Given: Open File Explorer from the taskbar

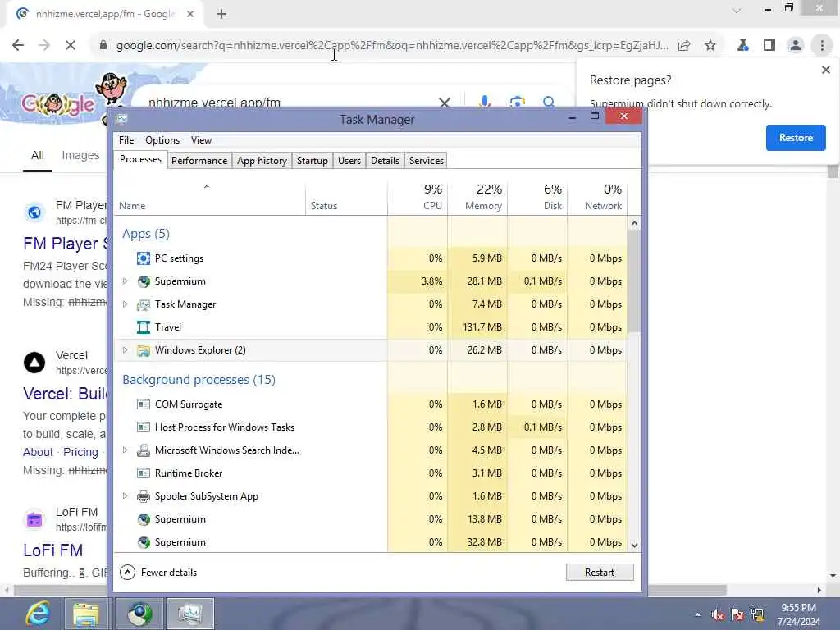Looking at the screenshot, I should tap(85, 614).
